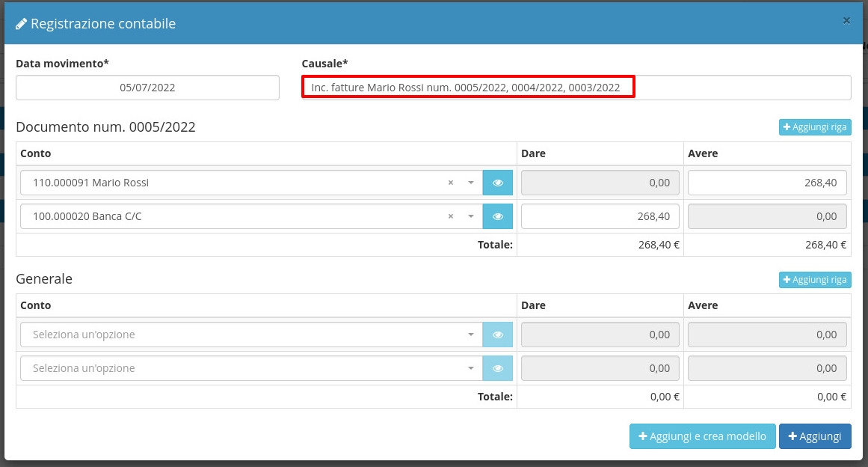Edit the Data movimento date field
868x467 pixels.
point(147,88)
